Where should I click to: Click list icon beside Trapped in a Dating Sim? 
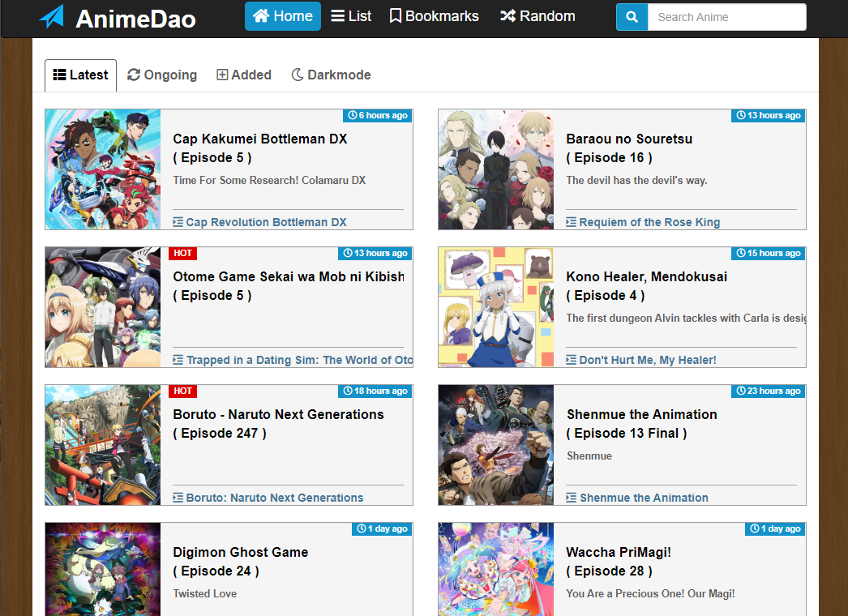[178, 360]
